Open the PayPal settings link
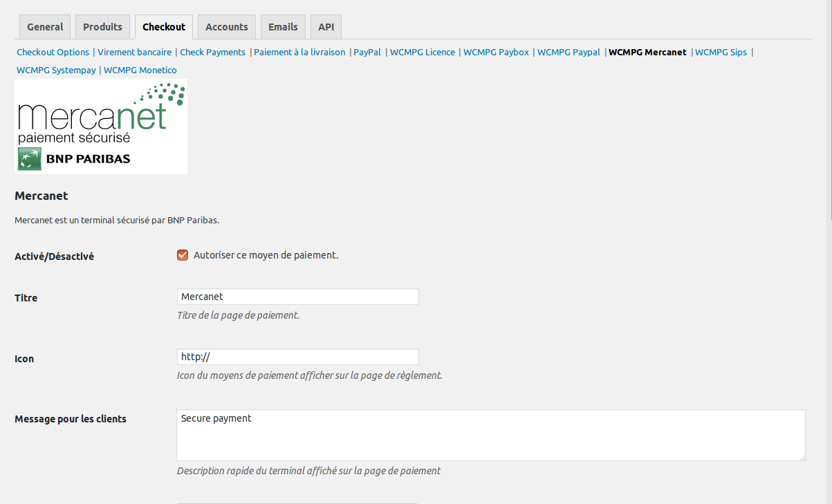Viewport: 832px width, 504px height. tap(367, 52)
